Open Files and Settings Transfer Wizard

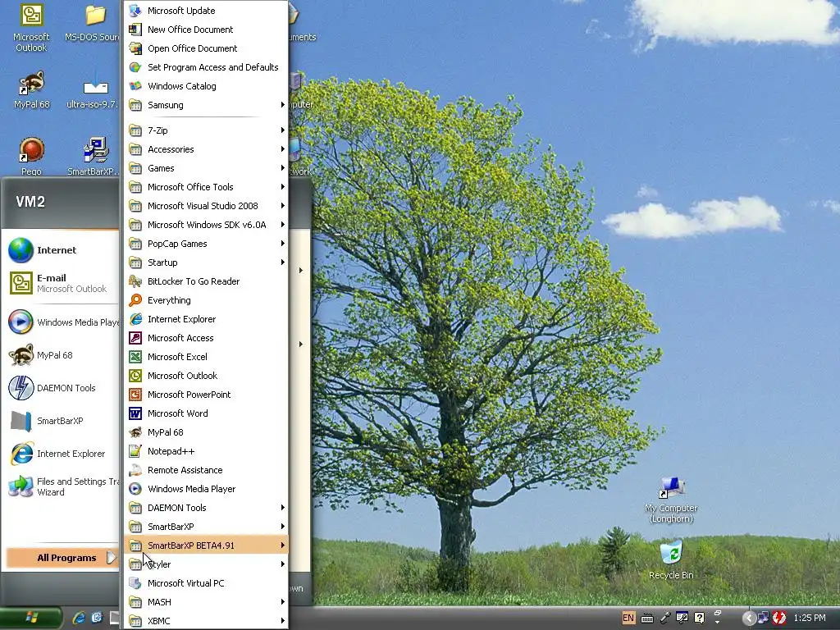(x=62, y=486)
